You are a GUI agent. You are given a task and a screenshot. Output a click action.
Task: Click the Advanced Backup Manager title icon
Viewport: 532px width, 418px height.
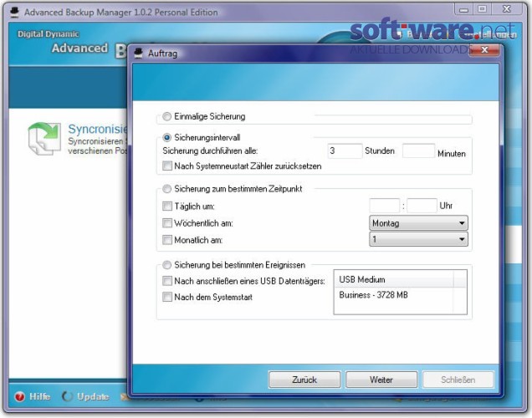[14, 12]
